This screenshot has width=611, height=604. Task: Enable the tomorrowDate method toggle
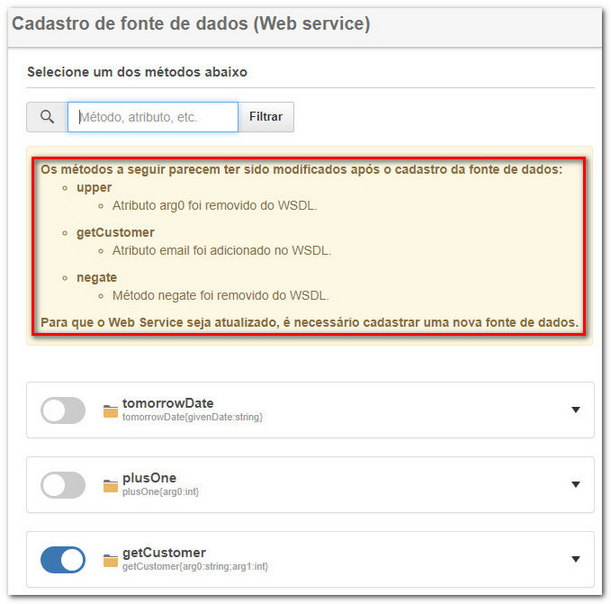pos(63,410)
